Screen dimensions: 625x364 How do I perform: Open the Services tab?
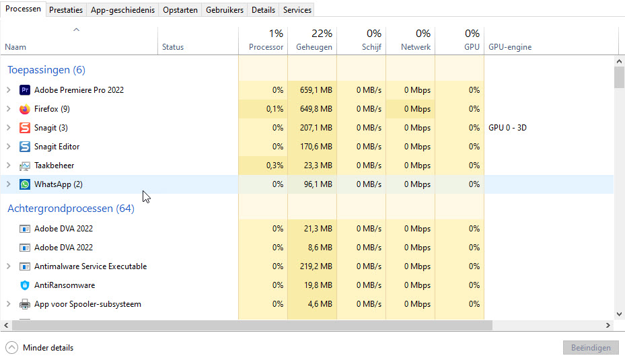point(297,10)
